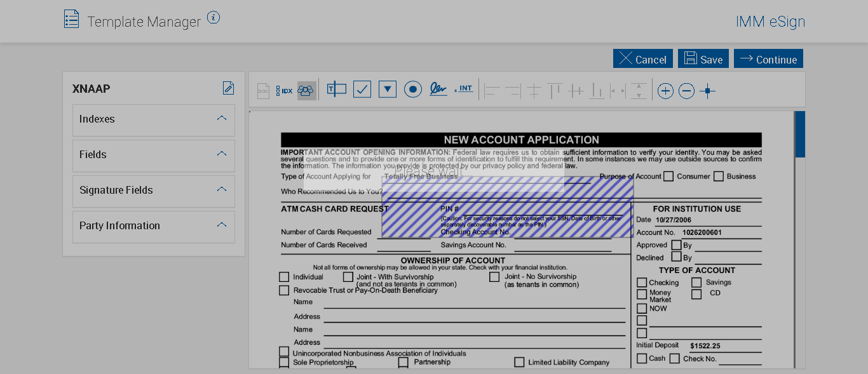Select the initials field tool
Image resolution: width=868 pixels, height=374 pixels.
click(x=464, y=90)
